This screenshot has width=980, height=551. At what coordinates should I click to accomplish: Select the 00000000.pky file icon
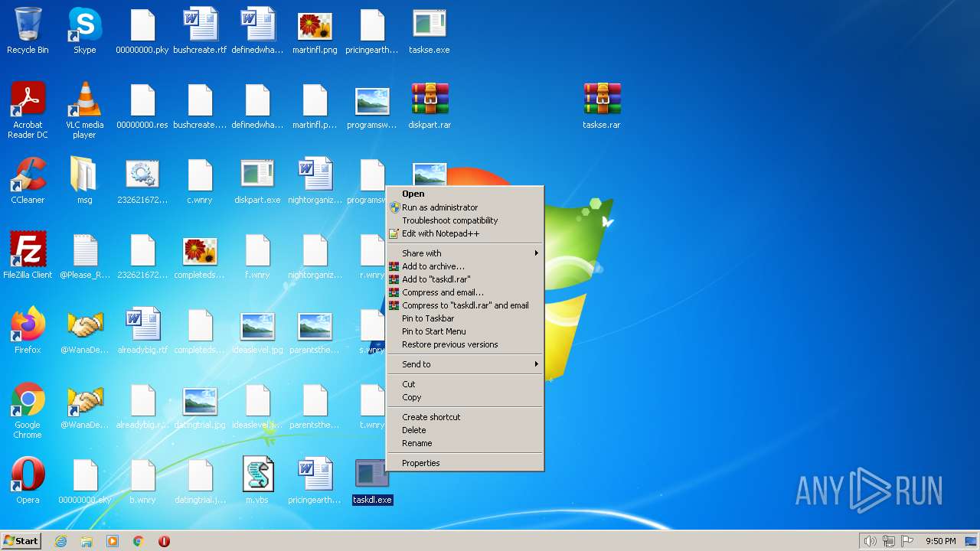[x=142, y=31]
